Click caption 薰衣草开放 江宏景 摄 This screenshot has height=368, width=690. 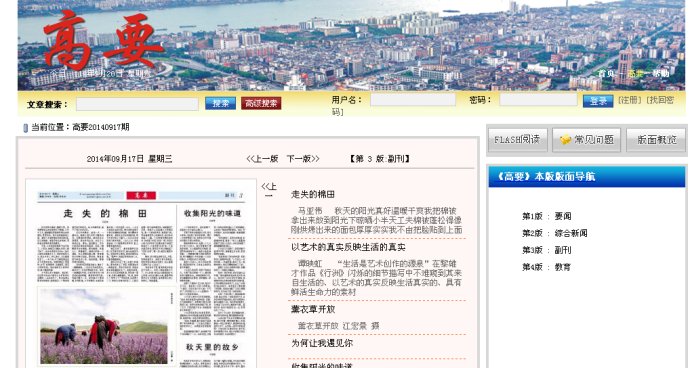point(338,326)
